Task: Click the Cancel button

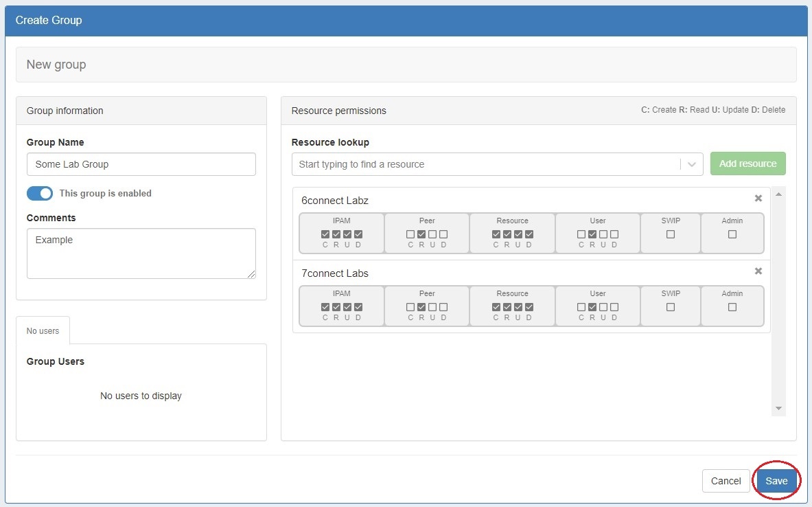Action: [x=726, y=481]
